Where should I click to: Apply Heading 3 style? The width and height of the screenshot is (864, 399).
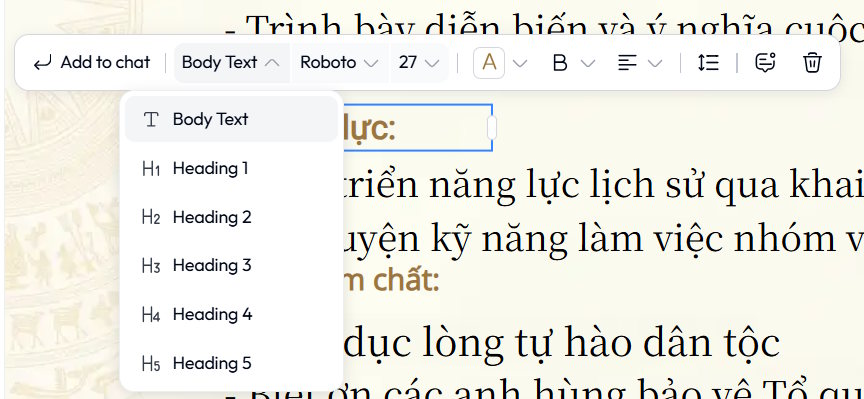tap(231, 266)
